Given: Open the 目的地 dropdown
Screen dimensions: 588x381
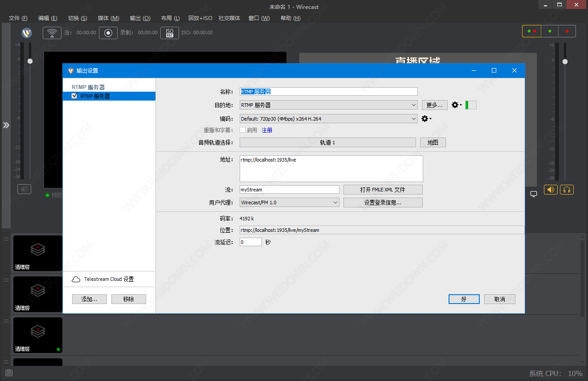Looking at the screenshot, I should click(x=328, y=105).
